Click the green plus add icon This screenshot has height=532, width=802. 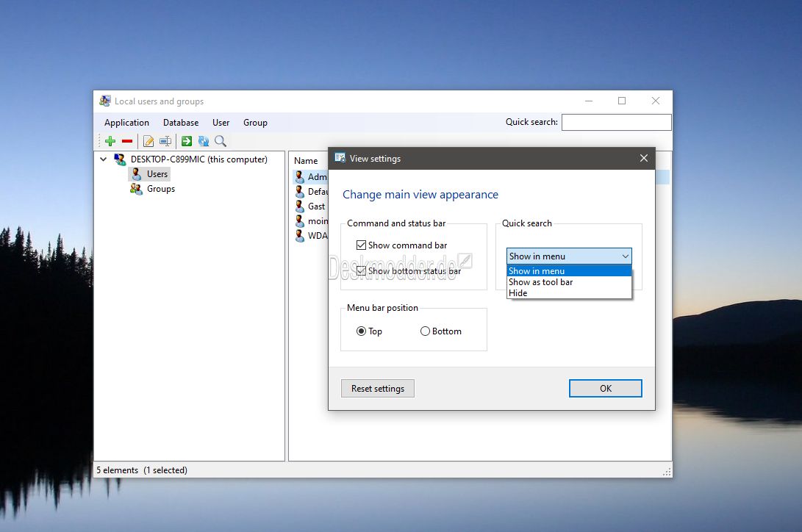[x=110, y=141]
